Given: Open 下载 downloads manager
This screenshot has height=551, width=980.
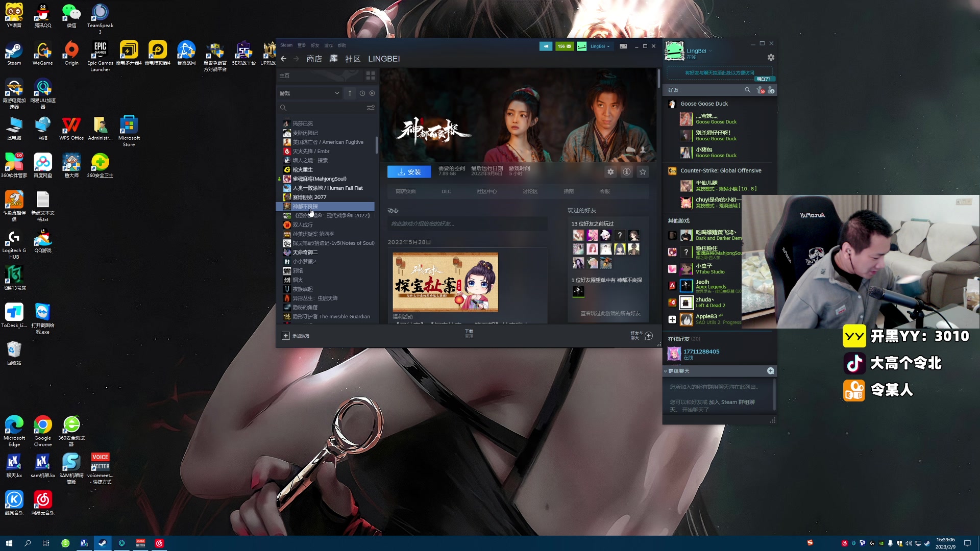Looking at the screenshot, I should click(469, 334).
